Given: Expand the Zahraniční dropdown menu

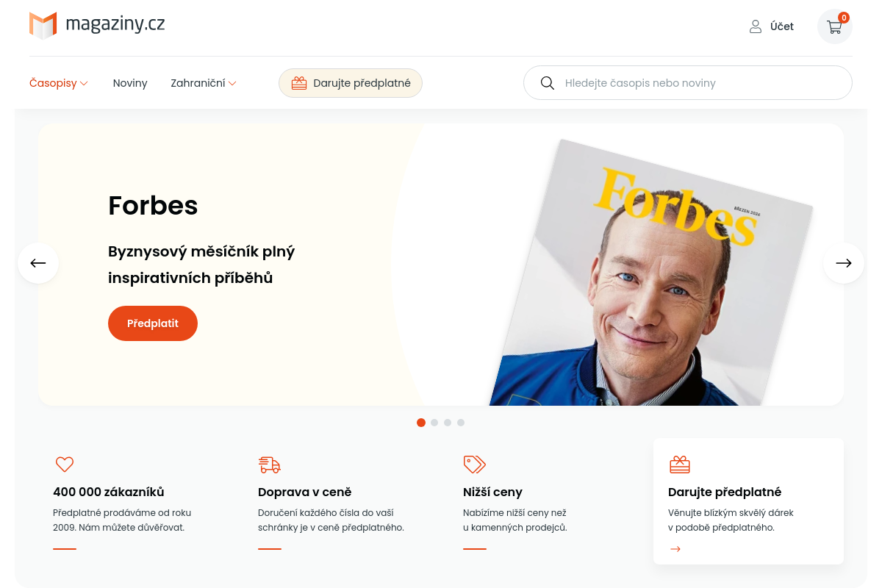Looking at the screenshot, I should (204, 83).
